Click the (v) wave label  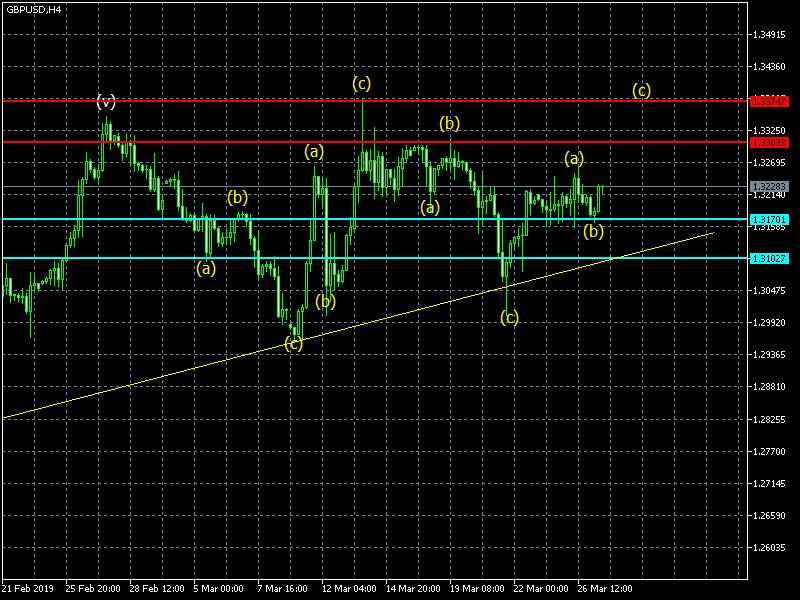pyautogui.click(x=106, y=102)
